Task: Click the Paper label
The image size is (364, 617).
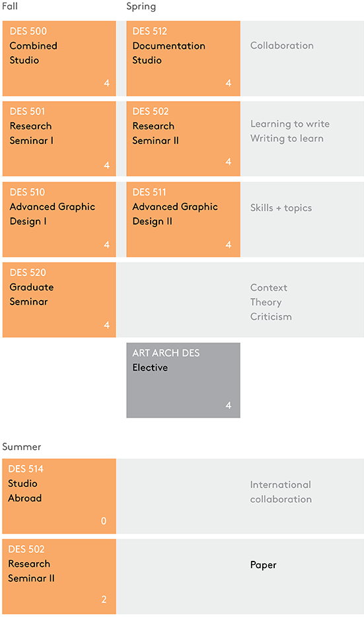Action: click(264, 565)
